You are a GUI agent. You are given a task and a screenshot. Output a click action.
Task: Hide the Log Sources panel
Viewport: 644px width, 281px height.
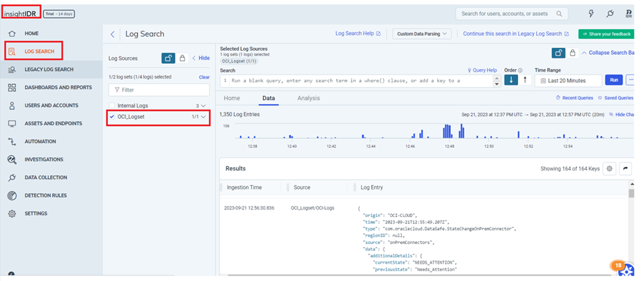(x=201, y=58)
